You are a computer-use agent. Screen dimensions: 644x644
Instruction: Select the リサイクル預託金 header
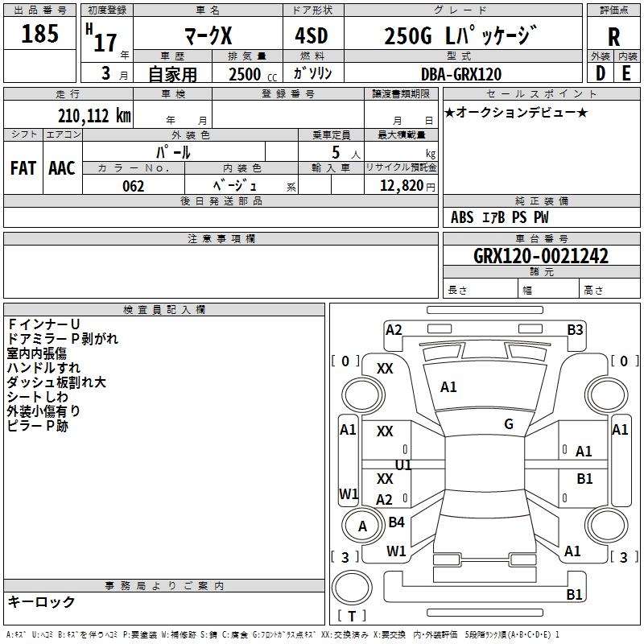pyautogui.click(x=401, y=167)
